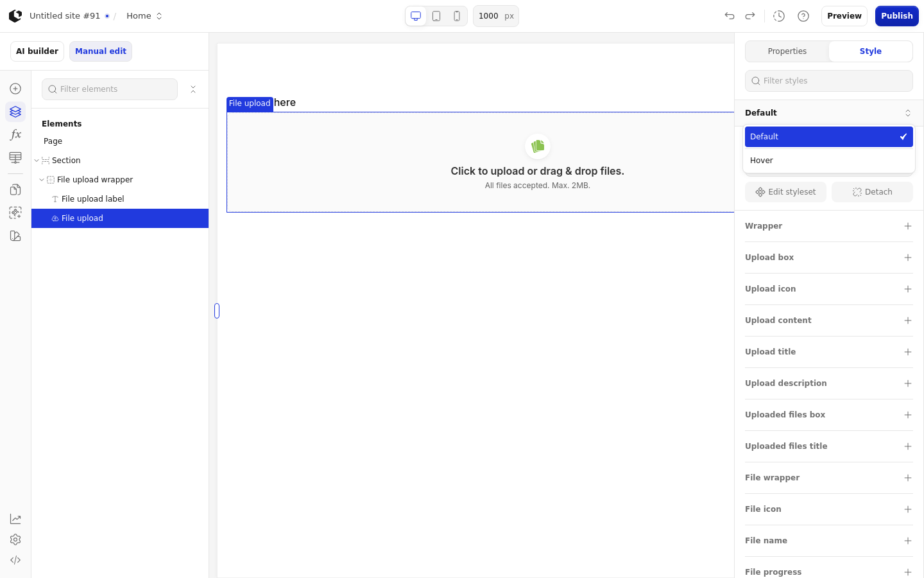Open the data table icon in sidebar

pos(15,157)
